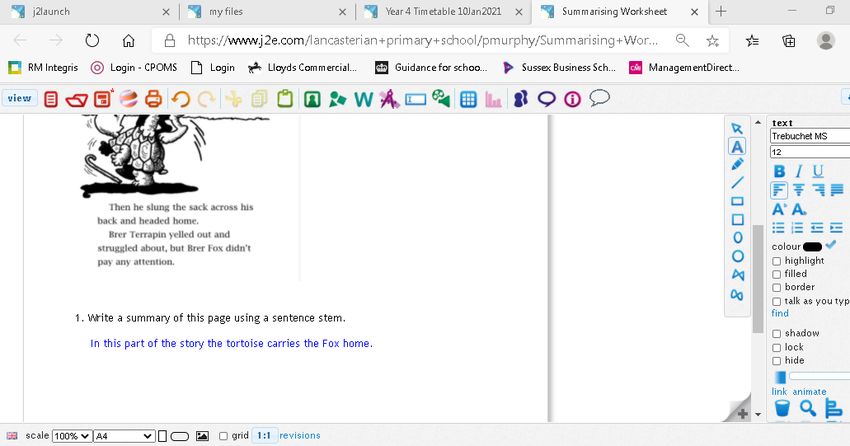
Task: Click the green film reel video icon
Action: [x=441, y=99]
